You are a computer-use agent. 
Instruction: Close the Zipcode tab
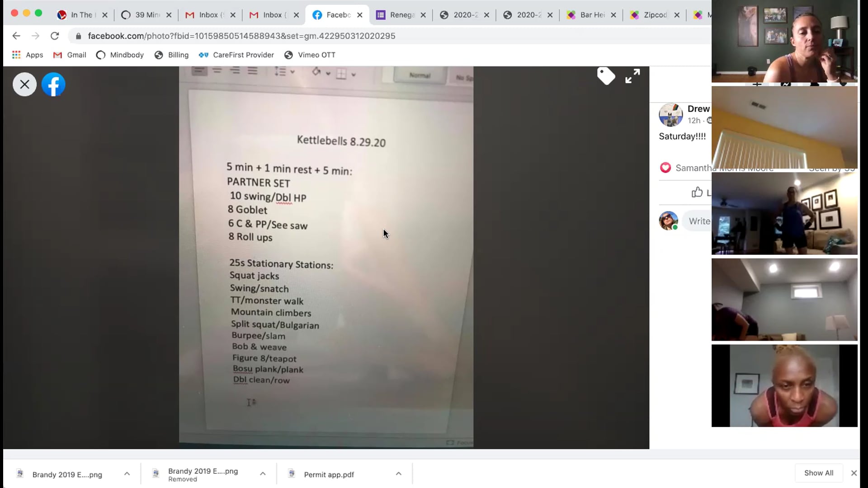(677, 15)
